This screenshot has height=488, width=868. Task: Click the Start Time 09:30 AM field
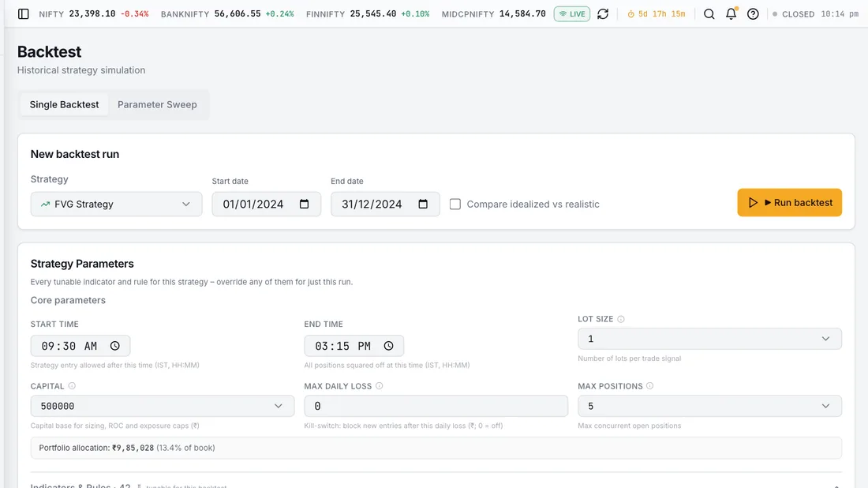(x=80, y=346)
